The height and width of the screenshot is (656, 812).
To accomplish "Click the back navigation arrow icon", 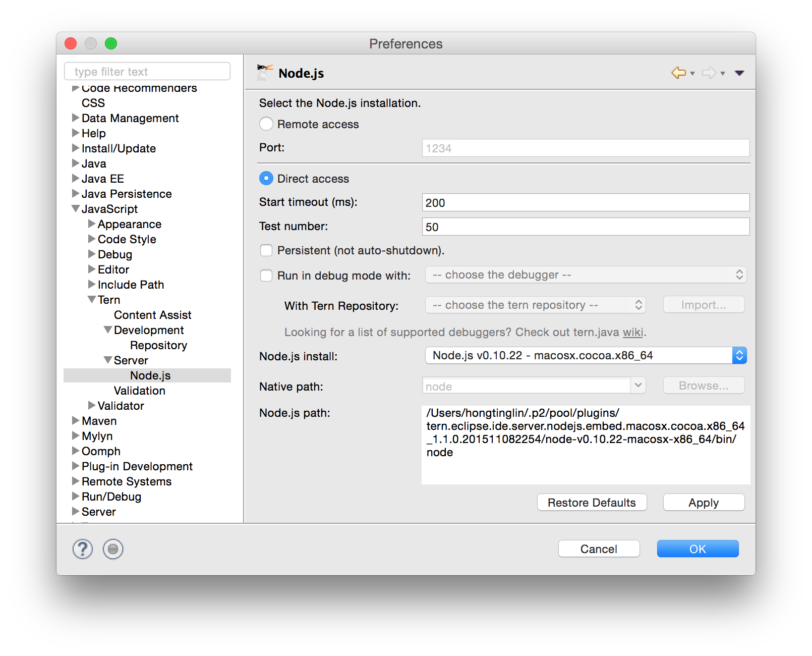I will (x=678, y=73).
